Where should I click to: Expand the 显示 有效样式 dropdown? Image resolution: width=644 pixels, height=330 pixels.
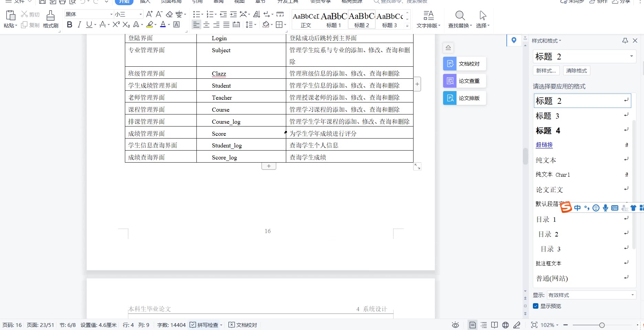(632, 295)
